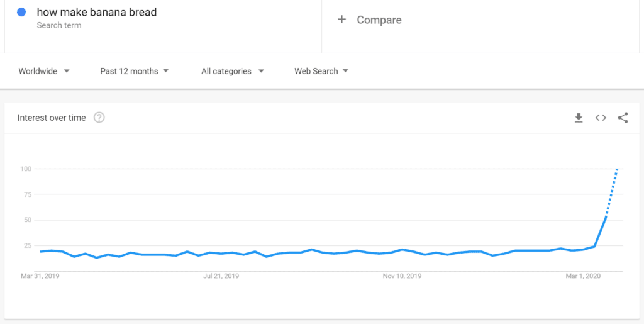Open the embed code icon
Image resolution: width=644 pixels, height=324 pixels.
coord(601,118)
